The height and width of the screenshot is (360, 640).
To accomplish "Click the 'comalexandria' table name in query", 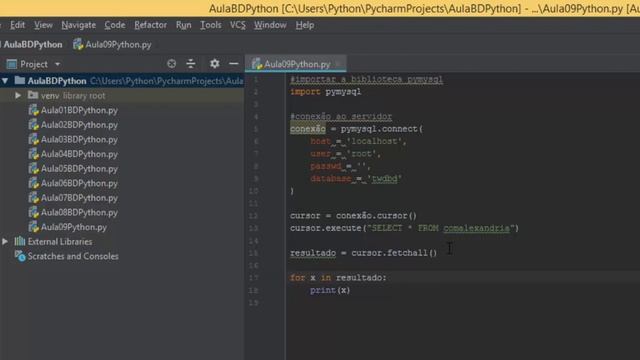I will 476,228.
